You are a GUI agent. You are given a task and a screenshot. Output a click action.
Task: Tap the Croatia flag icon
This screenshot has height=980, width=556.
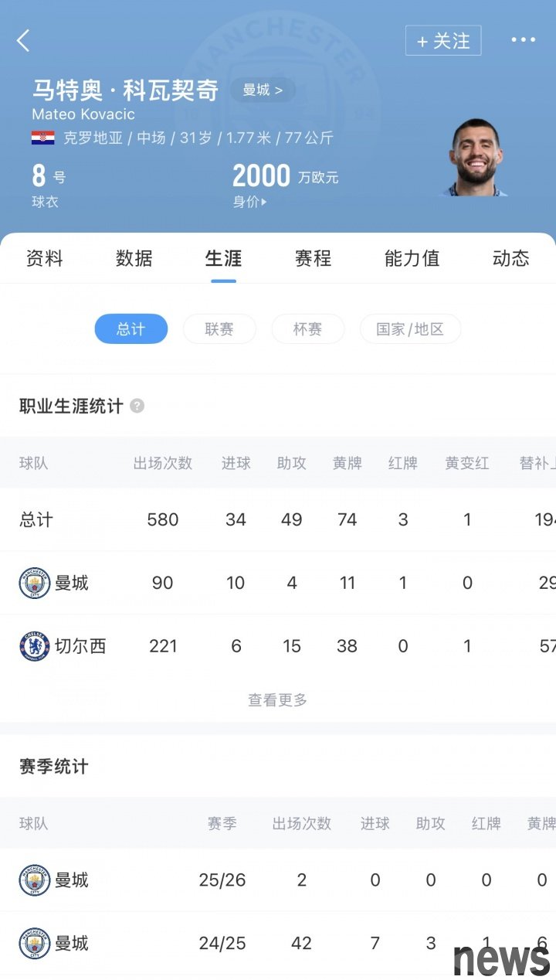tap(42, 138)
